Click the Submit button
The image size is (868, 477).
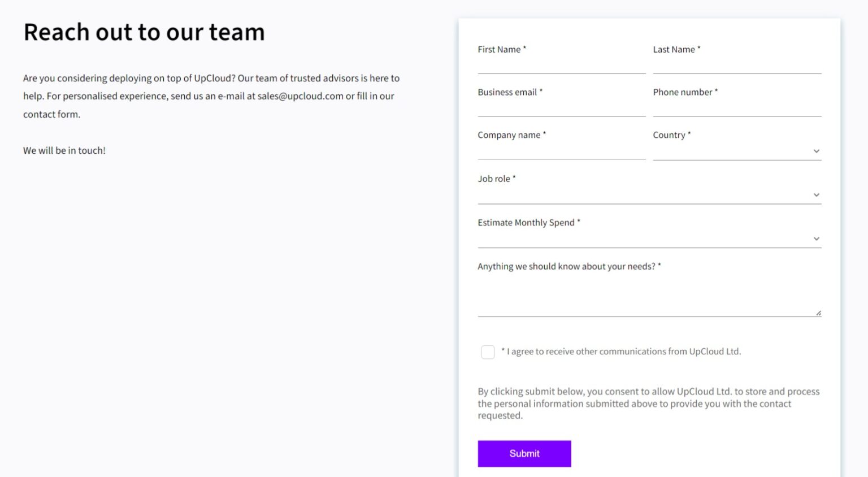coord(524,453)
